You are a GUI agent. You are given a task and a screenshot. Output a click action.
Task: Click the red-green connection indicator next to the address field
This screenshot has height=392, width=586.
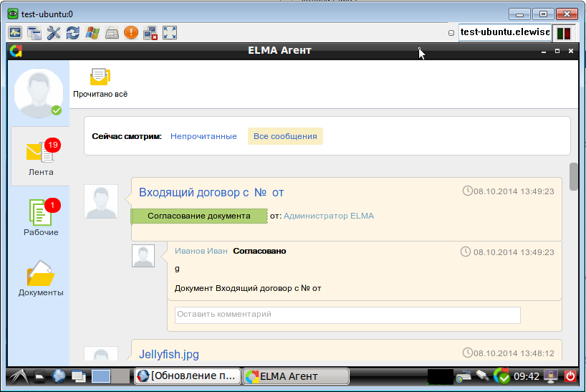click(x=564, y=33)
